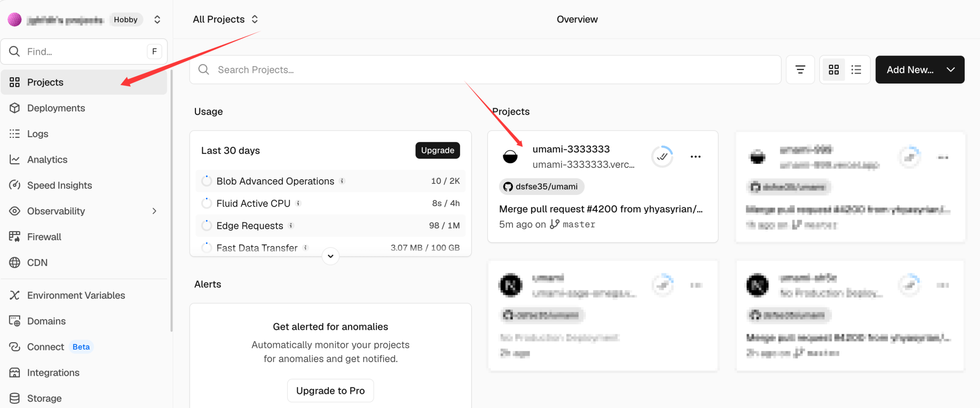Show info for Edge Requests
This screenshot has width=980, height=408.
point(291,226)
